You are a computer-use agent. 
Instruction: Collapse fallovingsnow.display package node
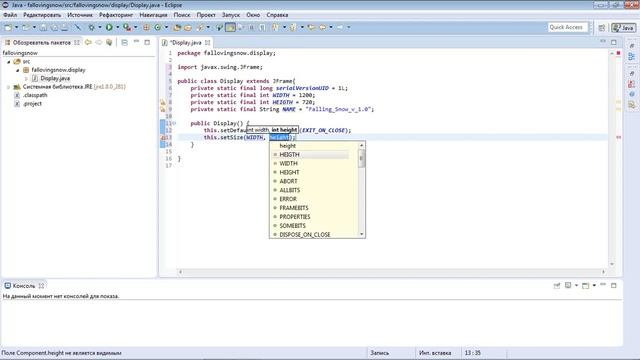pyautogui.click(x=18, y=70)
